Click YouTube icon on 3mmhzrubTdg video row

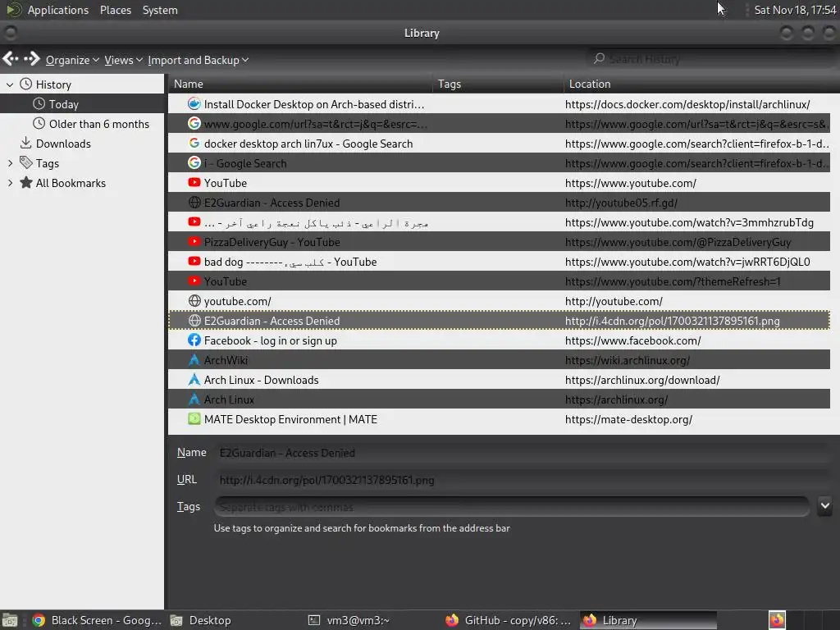coord(194,221)
